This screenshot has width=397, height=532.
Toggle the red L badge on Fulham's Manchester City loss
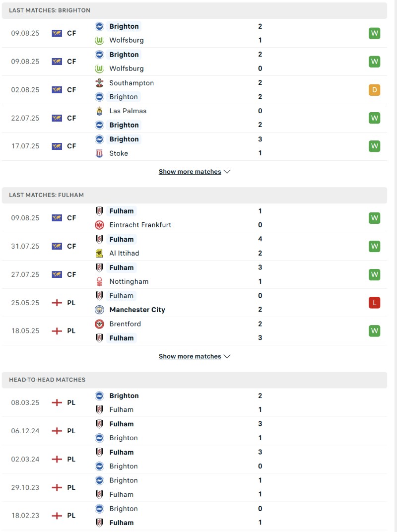point(374,303)
